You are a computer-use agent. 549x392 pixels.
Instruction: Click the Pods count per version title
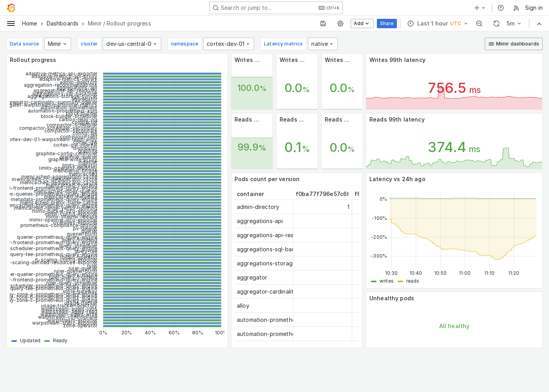(267, 179)
